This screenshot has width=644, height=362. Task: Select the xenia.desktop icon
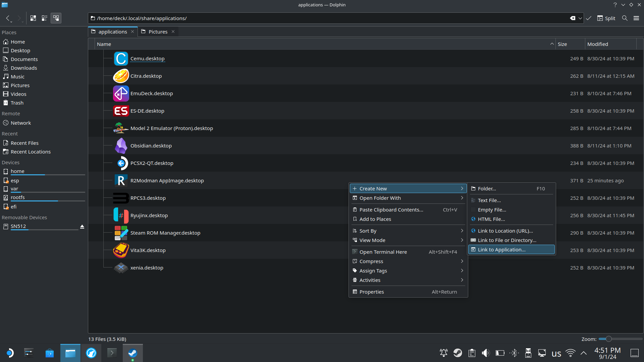[121, 268]
